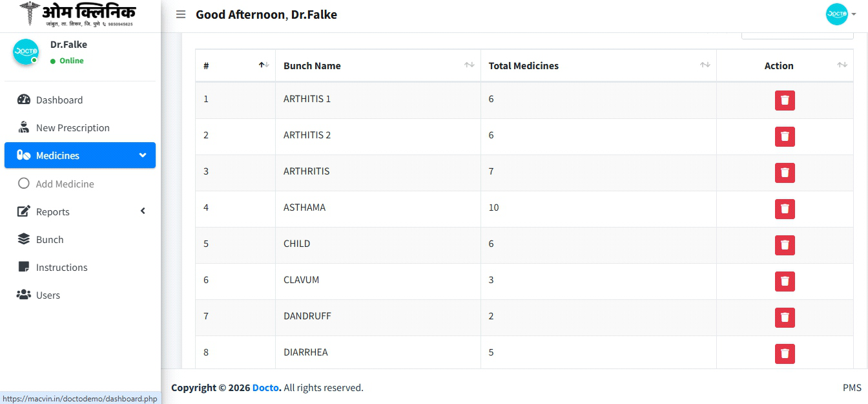Toggle sidebar with hamburger menu icon
The width and height of the screenshot is (868, 404).
point(181,14)
